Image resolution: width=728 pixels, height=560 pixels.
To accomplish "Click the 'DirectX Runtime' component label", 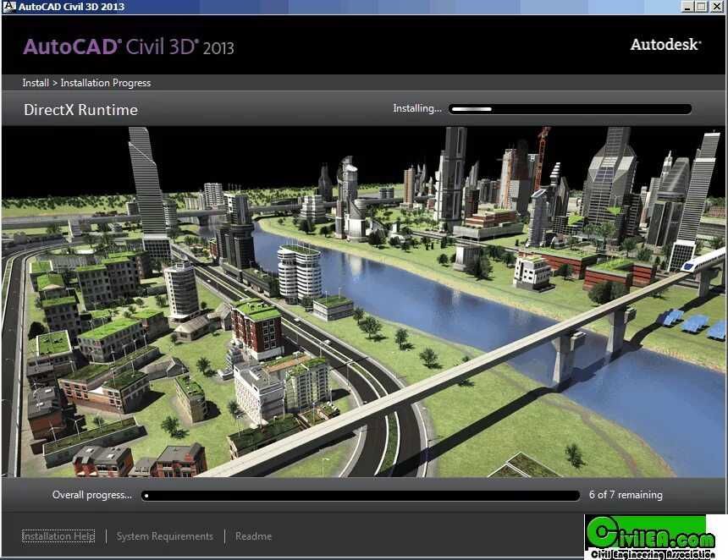I will (80, 109).
